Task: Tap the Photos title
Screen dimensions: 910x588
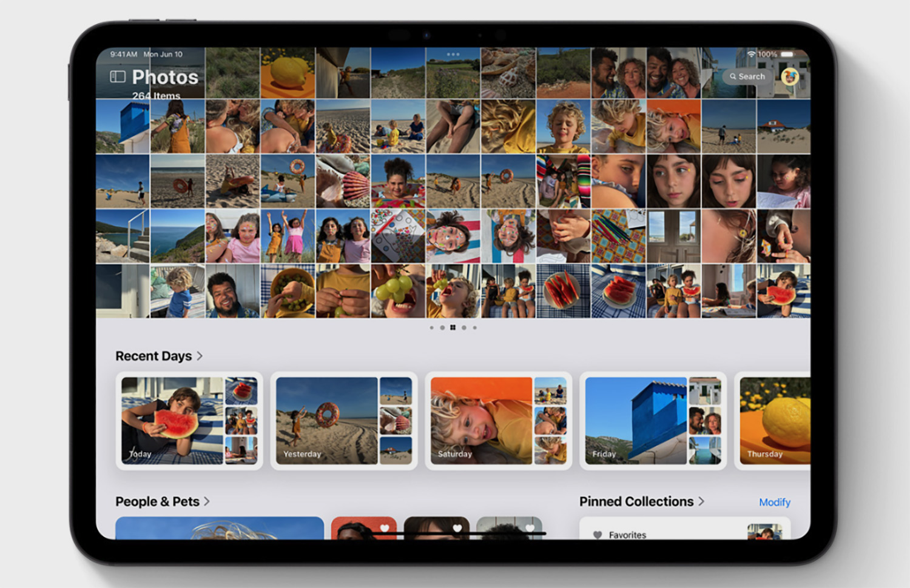Action: [x=165, y=77]
